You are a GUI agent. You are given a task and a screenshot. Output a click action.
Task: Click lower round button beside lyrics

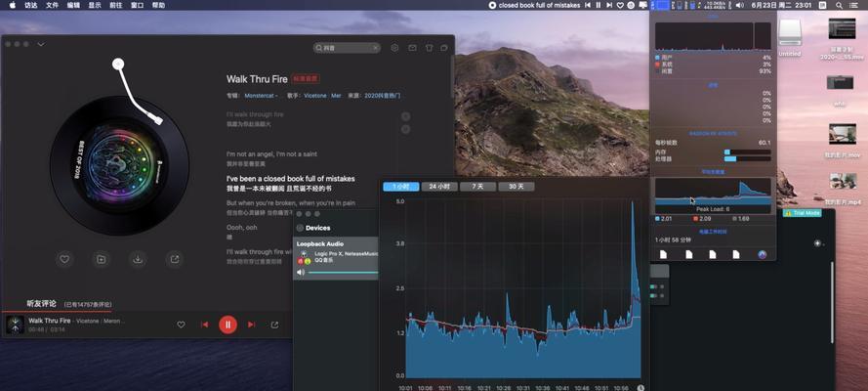tap(406, 129)
